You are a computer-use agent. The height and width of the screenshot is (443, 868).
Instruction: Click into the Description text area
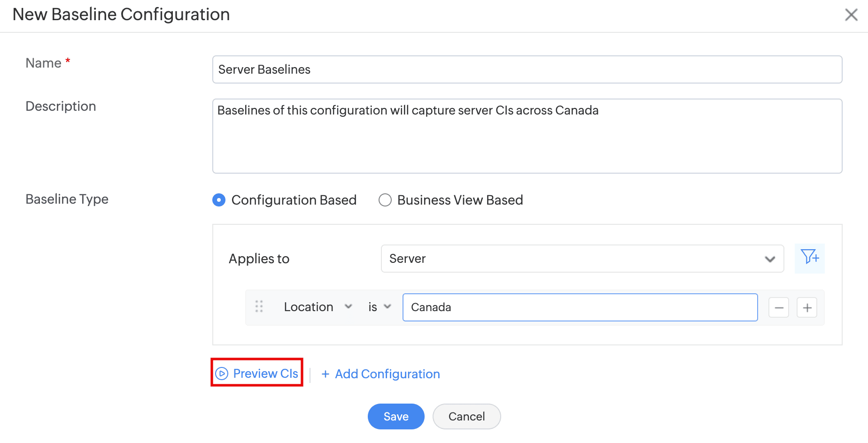[x=527, y=136]
